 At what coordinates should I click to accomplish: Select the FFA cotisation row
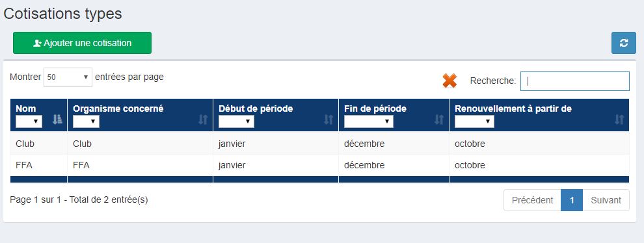(x=319, y=166)
